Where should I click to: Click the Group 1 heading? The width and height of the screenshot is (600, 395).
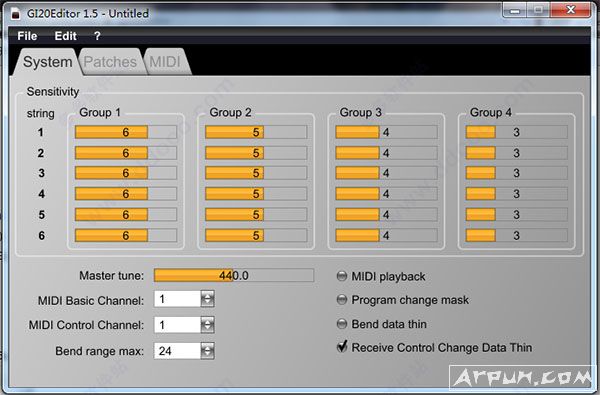(100, 113)
